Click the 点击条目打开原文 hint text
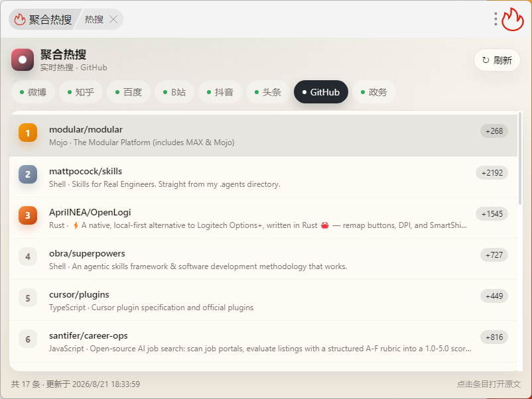The height and width of the screenshot is (399, 532). pyautogui.click(x=489, y=384)
